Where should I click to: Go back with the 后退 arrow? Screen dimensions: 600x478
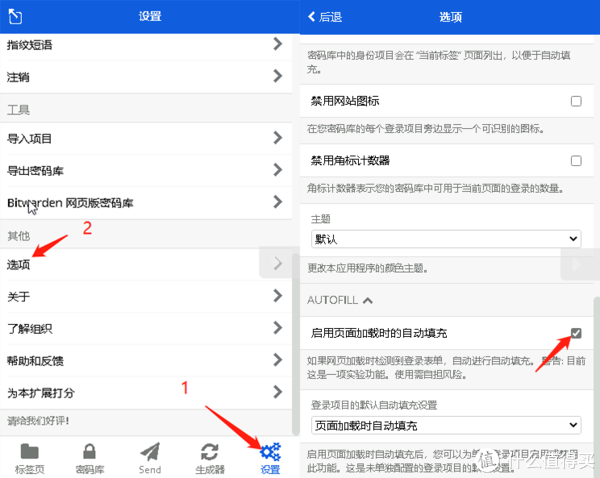coord(325,17)
